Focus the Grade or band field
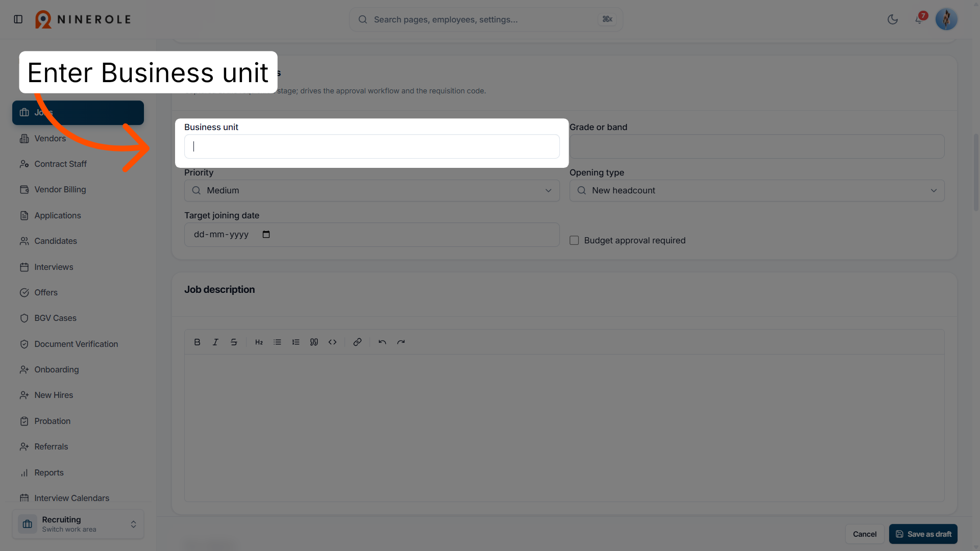Screen dimensions: 980x551 [757, 146]
